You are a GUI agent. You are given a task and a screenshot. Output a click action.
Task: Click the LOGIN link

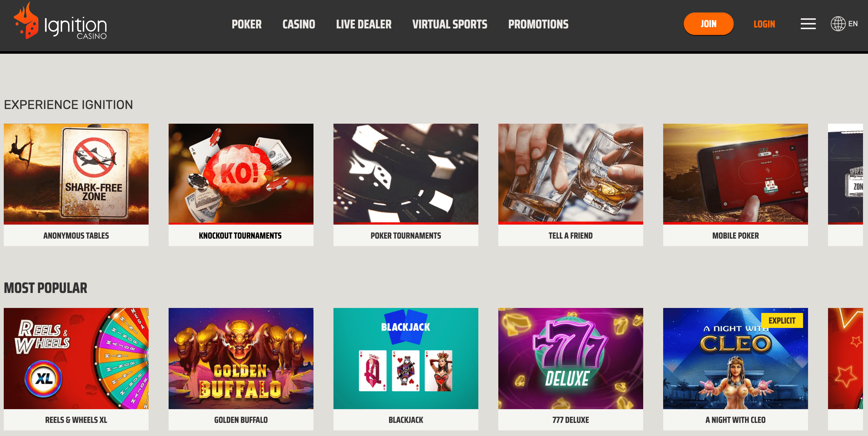[764, 24]
